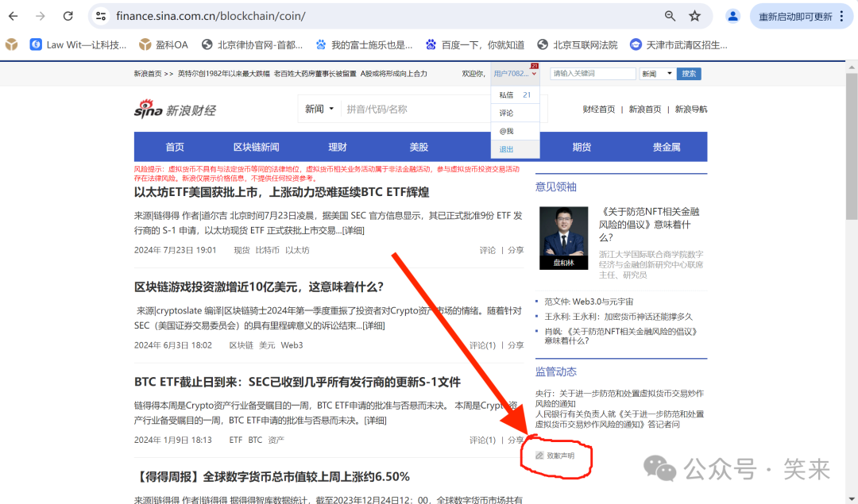Open the Chrome profile avatar
Screen dimensions: 858x504
[732, 17]
